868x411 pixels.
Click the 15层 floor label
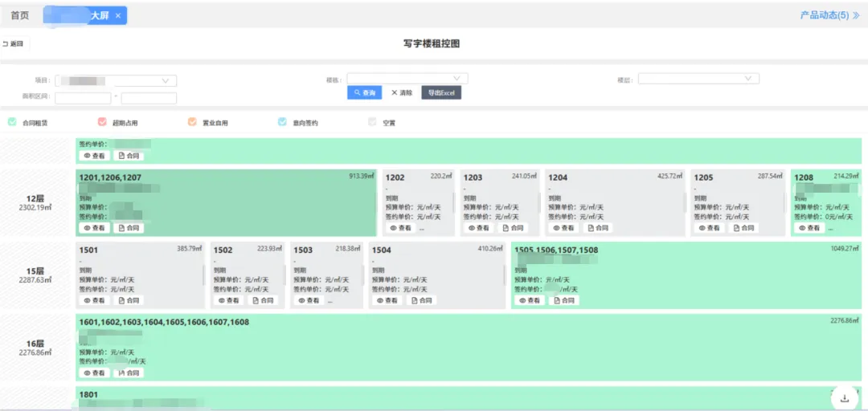(x=35, y=271)
